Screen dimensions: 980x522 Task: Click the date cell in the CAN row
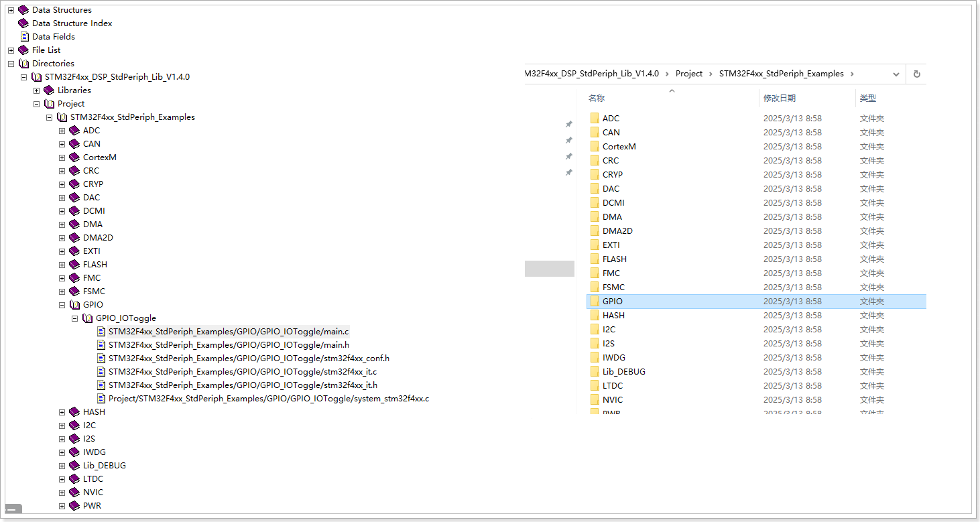792,132
